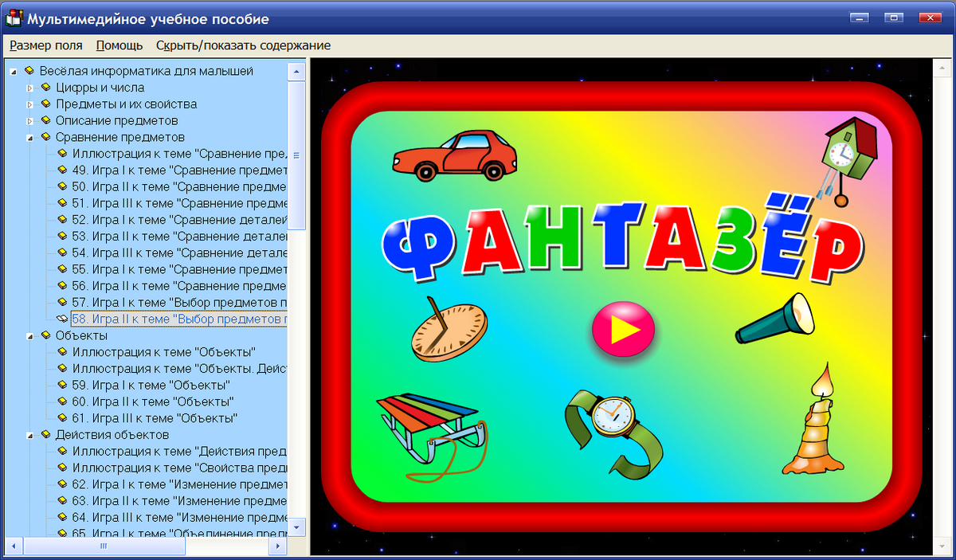This screenshot has width=956, height=560.
Task: Click the pink Play button arrow
Action: tap(624, 328)
